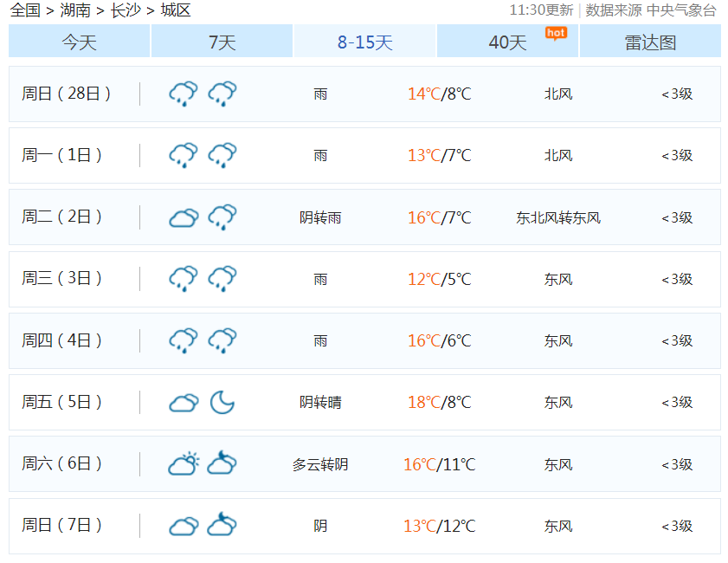Click the overcast icon for 周日（7日）
Viewport: 728px width, 563px height.
[x=183, y=525]
